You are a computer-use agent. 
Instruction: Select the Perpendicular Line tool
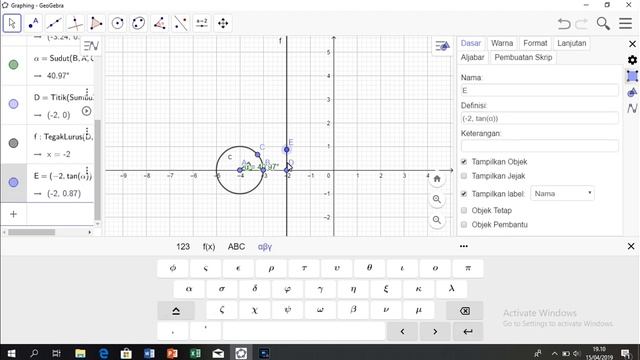[x=75, y=23]
